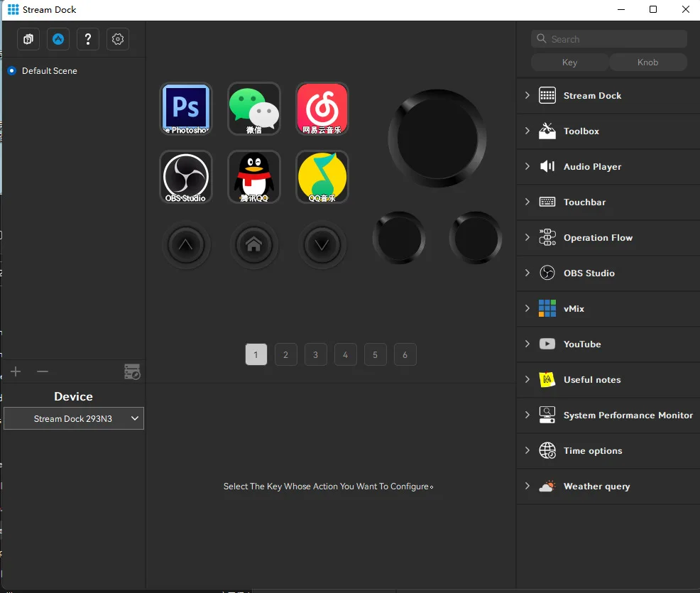The width and height of the screenshot is (700, 593).
Task: Click the Stream Dock app logo in title bar
Action: 13,9
